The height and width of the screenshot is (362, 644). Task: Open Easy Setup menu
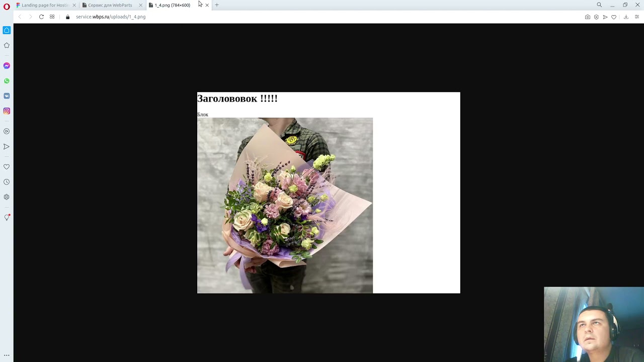coord(637,17)
